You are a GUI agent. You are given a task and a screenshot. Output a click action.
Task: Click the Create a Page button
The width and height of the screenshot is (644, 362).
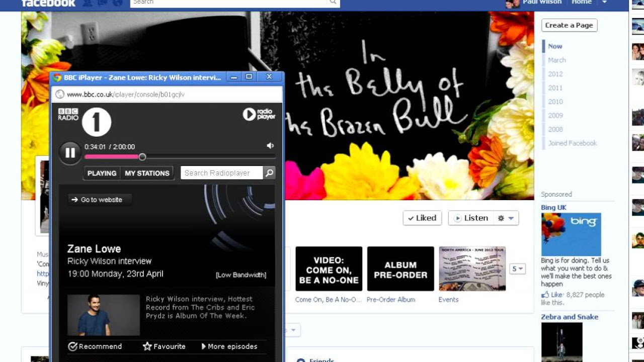[569, 25]
